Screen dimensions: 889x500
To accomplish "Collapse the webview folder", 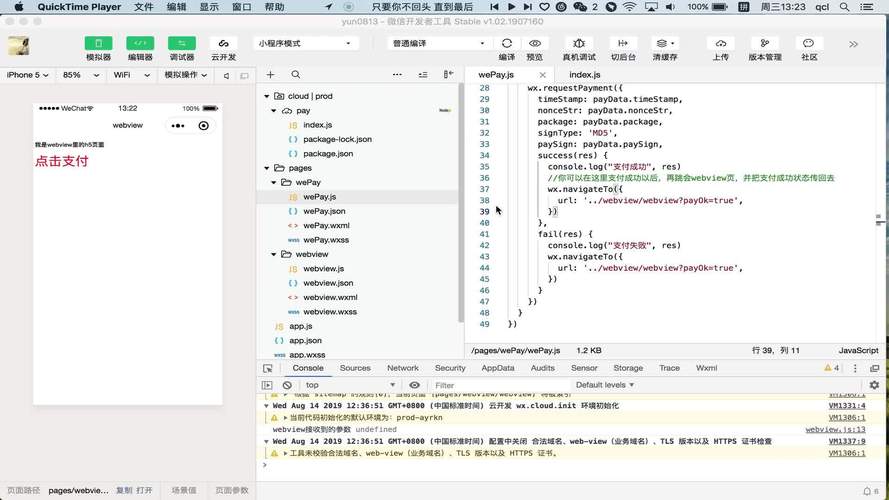I will pos(274,255).
